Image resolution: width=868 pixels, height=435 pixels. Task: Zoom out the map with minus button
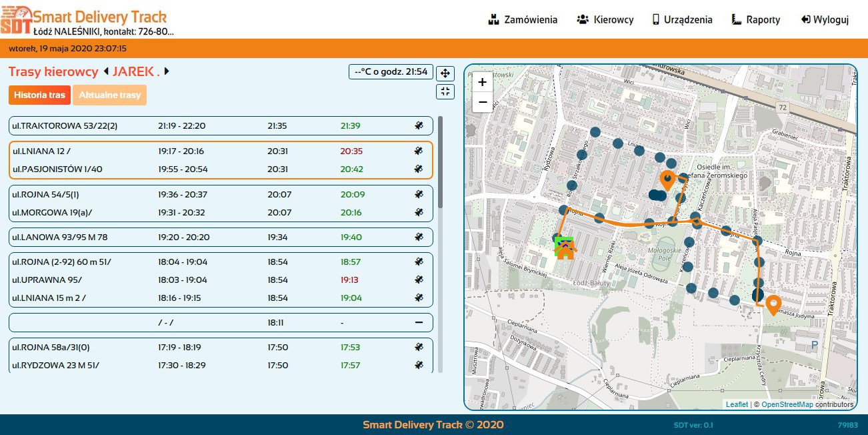click(482, 102)
